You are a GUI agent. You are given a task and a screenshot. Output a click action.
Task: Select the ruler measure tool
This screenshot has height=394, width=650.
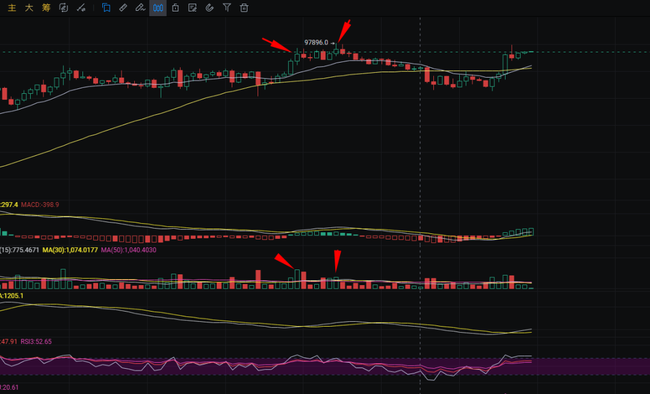(x=123, y=7)
